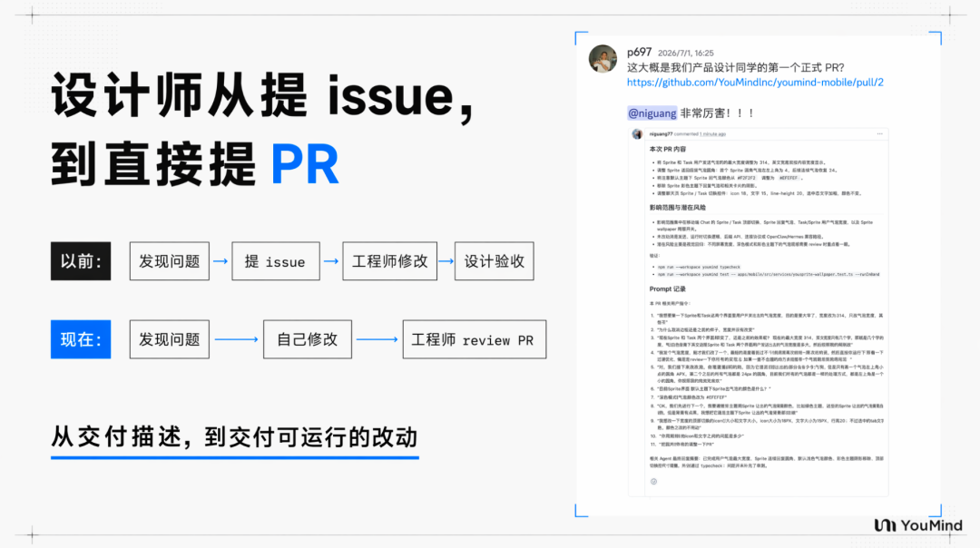Screen dimensions: 980x548
Task: Select the username p697 in the chat message
Action: point(640,52)
